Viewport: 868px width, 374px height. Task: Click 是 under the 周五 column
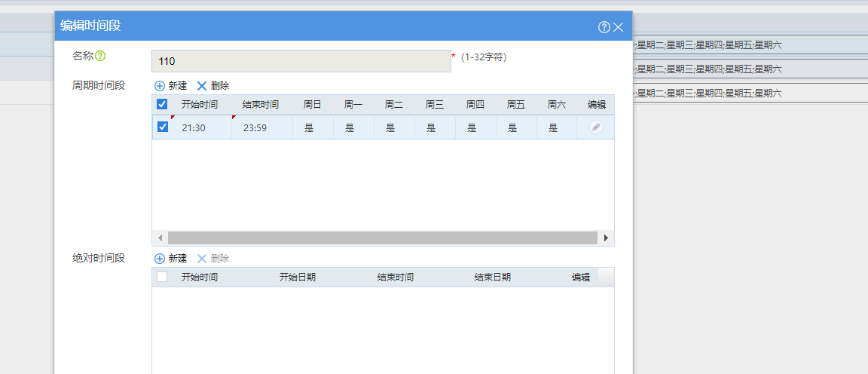pyautogui.click(x=512, y=128)
